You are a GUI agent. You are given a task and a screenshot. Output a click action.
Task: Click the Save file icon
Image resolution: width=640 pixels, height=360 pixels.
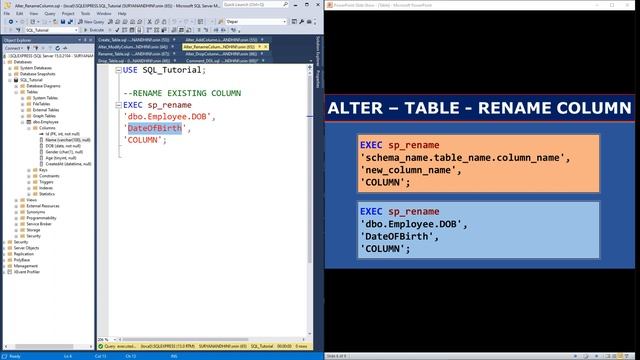coord(63,22)
